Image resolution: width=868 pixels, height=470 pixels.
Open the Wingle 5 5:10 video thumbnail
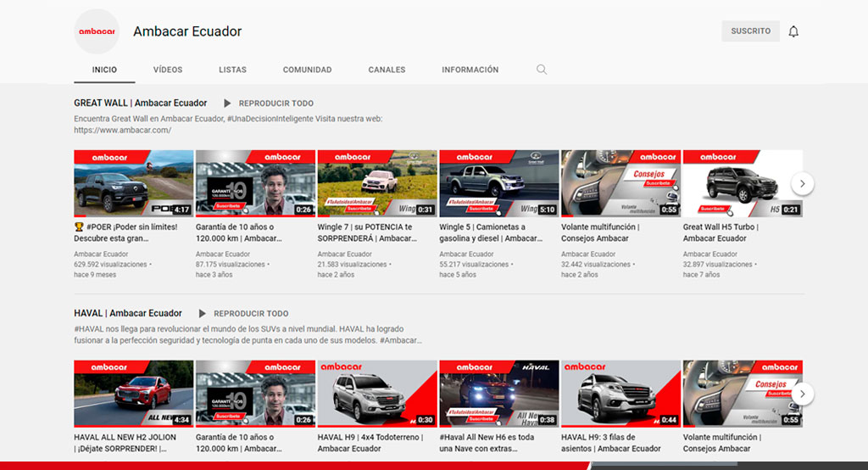pos(499,183)
